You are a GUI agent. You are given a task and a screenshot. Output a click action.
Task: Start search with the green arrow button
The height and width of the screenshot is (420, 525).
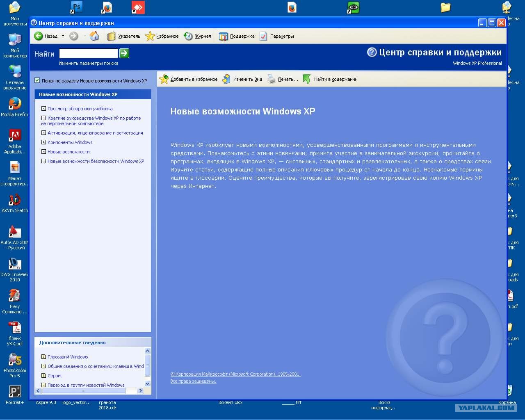point(124,53)
